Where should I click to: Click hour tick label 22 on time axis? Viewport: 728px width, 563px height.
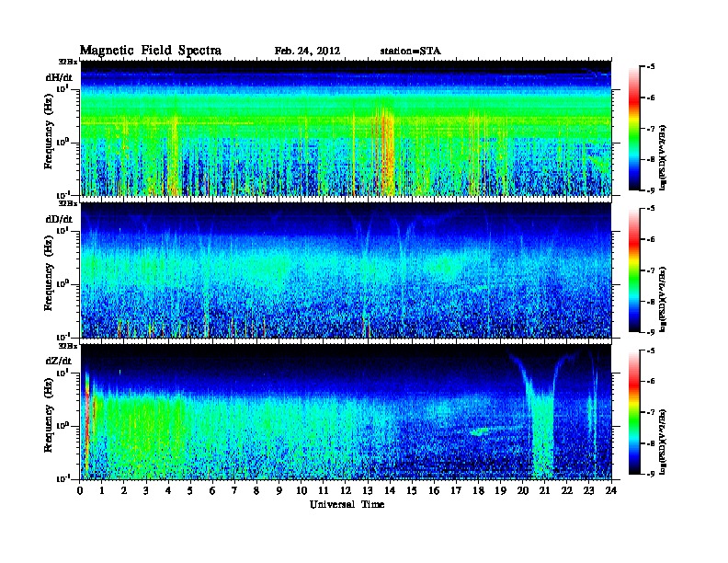(567, 491)
